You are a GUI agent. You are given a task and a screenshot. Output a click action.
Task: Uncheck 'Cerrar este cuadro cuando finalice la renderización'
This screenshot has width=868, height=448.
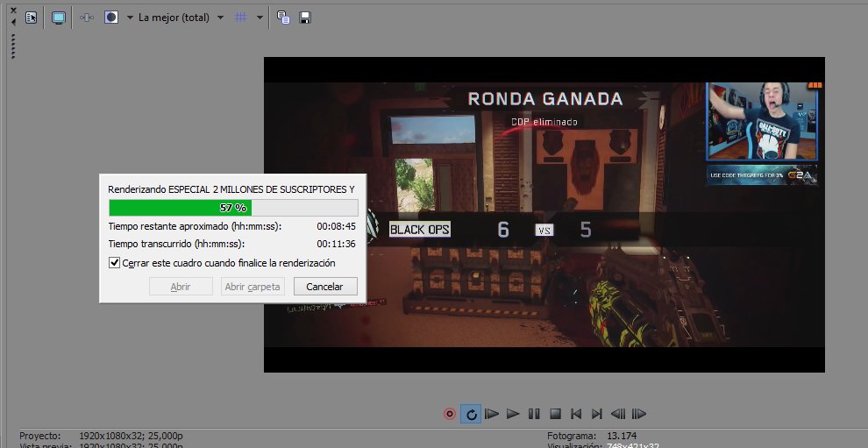(114, 263)
